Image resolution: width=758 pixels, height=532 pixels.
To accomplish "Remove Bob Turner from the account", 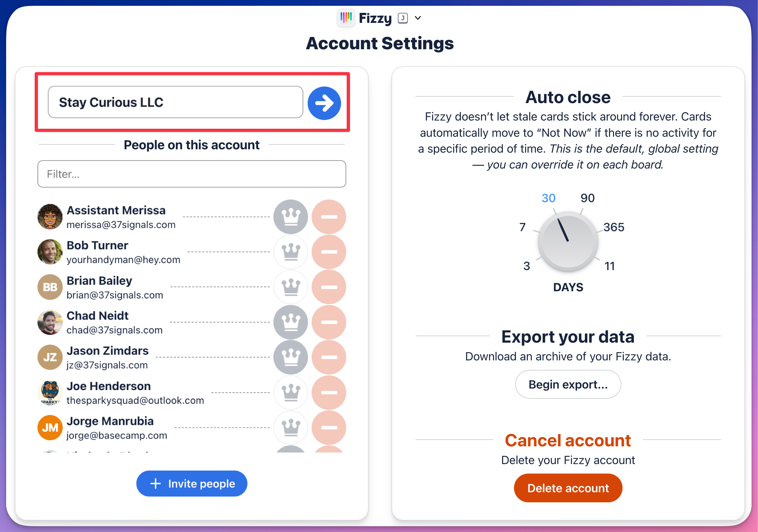I will tap(329, 252).
